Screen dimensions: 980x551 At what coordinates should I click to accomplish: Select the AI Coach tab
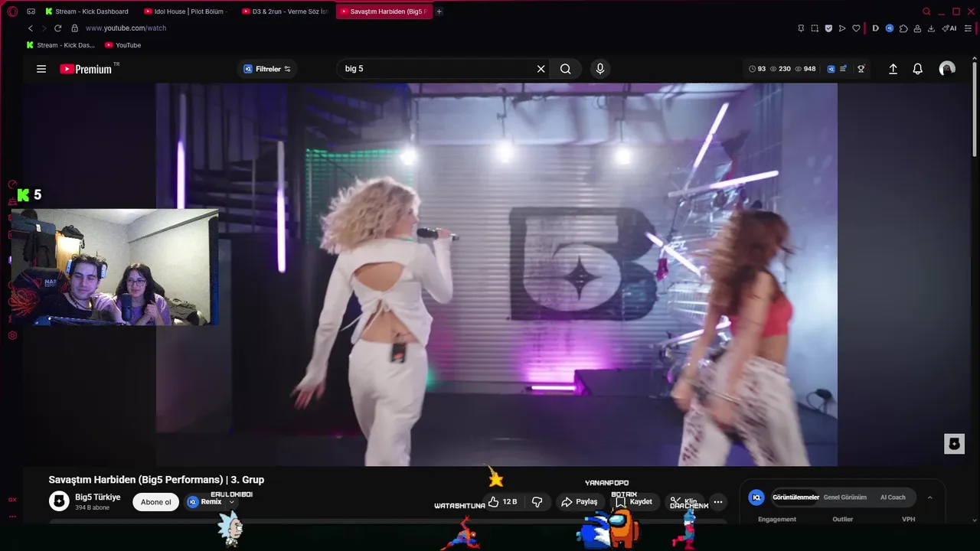893,497
